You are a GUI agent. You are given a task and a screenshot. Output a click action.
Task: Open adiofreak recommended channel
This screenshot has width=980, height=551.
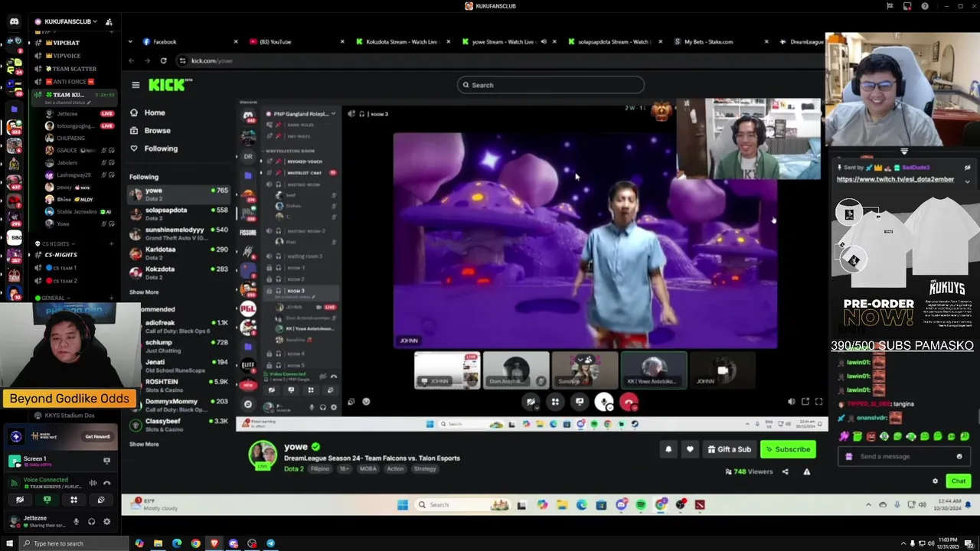[179, 327]
